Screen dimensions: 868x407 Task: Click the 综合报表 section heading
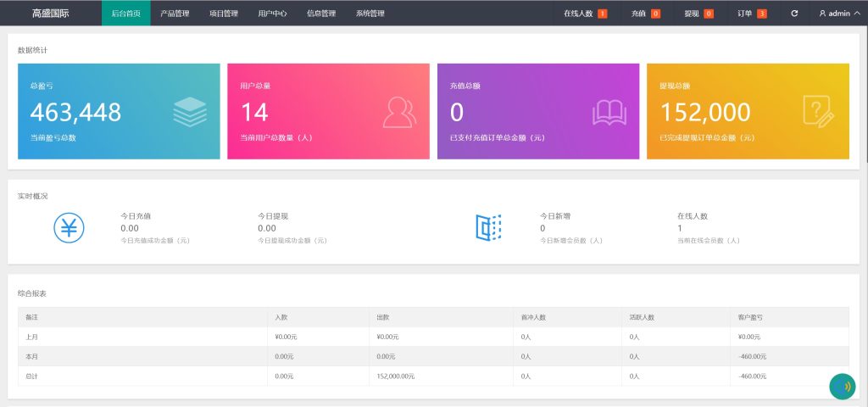point(32,293)
